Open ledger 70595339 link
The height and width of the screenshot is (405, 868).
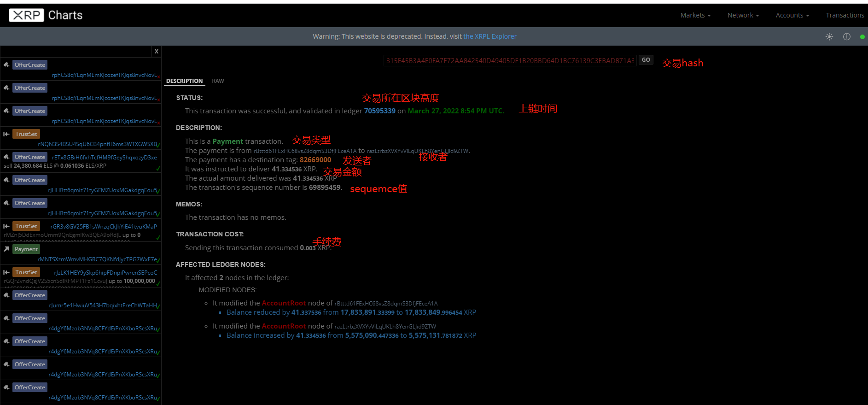(380, 111)
